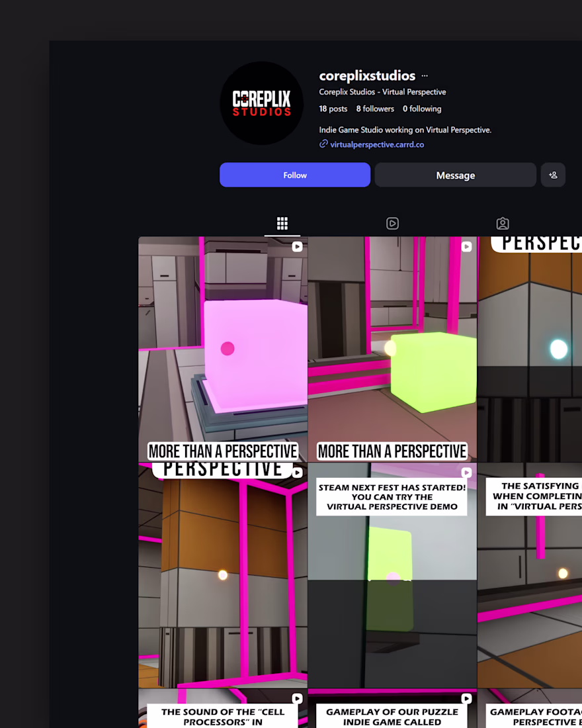Switch to the posts grid tab
This screenshot has height=728, width=582.
282,223
